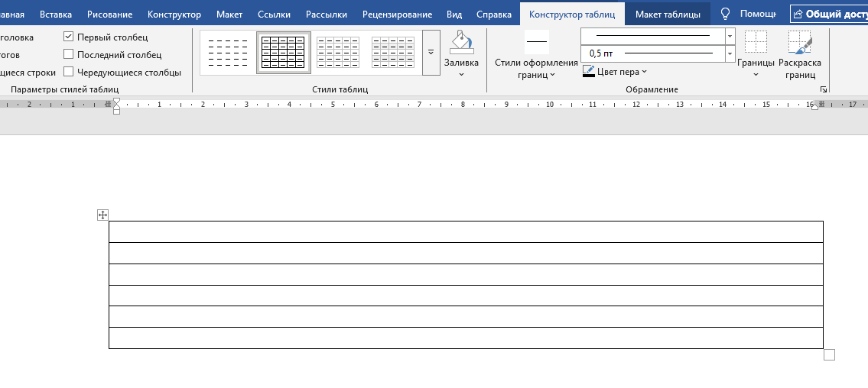Image resolution: width=868 pixels, height=388 pixels.
Task: Open the pen line style dropdown
Action: click(730, 36)
